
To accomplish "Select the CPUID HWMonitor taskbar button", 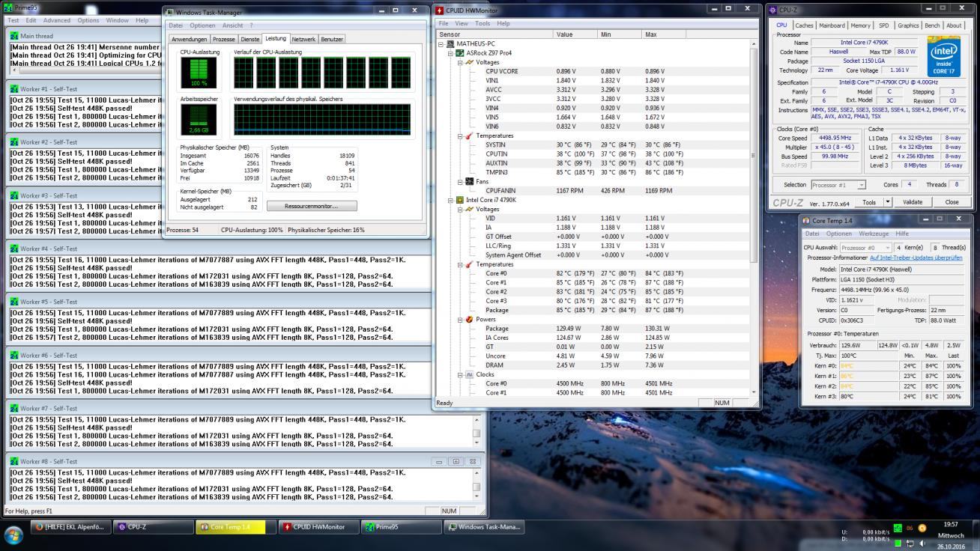I will 318,527.
